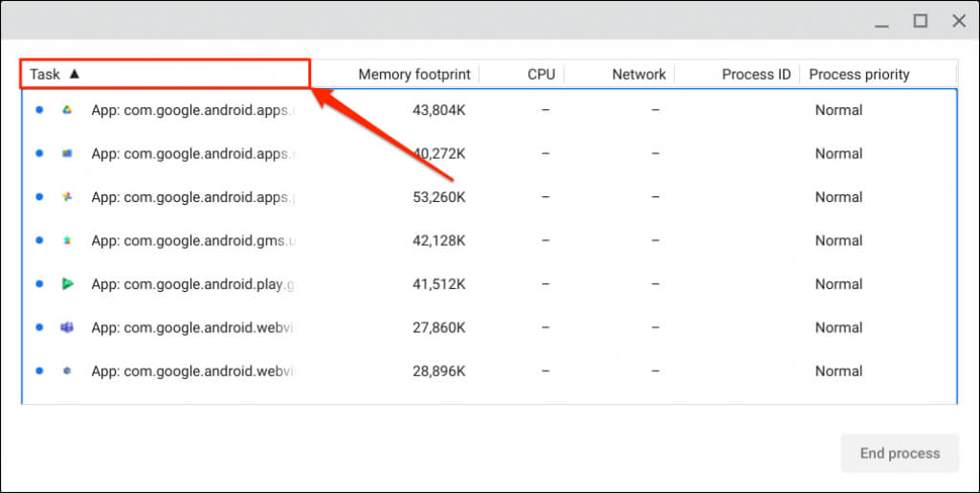Sort by the Process priority column
The height and width of the screenshot is (493, 980).
coord(858,74)
